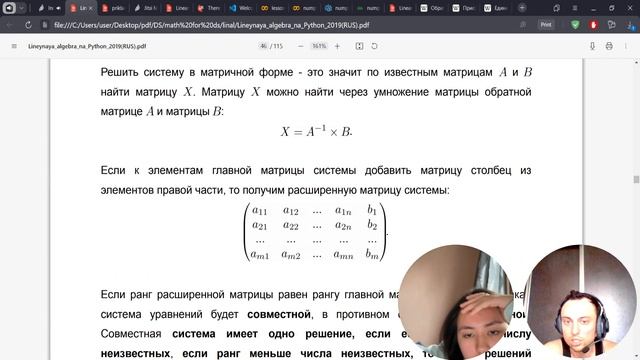Click the address bar file URL

[211, 25]
